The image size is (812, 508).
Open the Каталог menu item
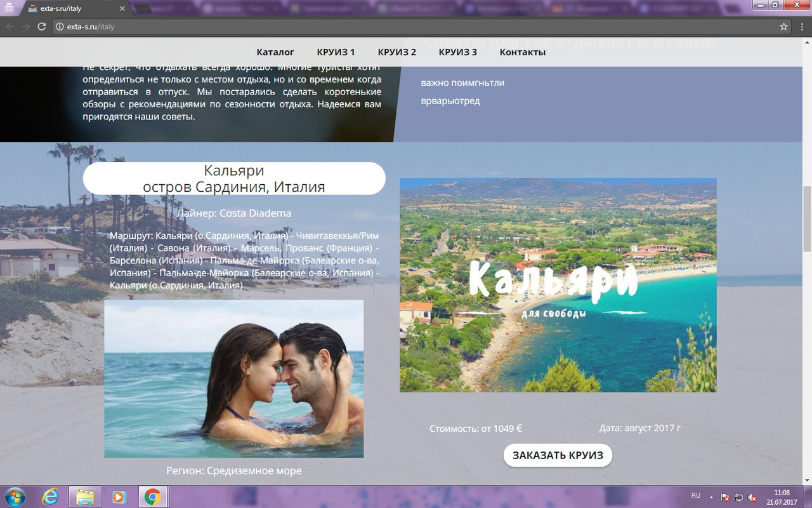click(275, 52)
